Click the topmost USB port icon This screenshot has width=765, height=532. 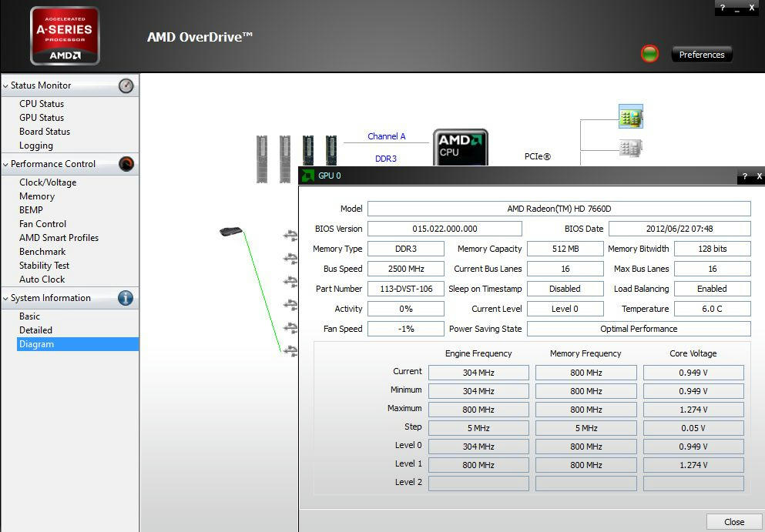pos(290,236)
